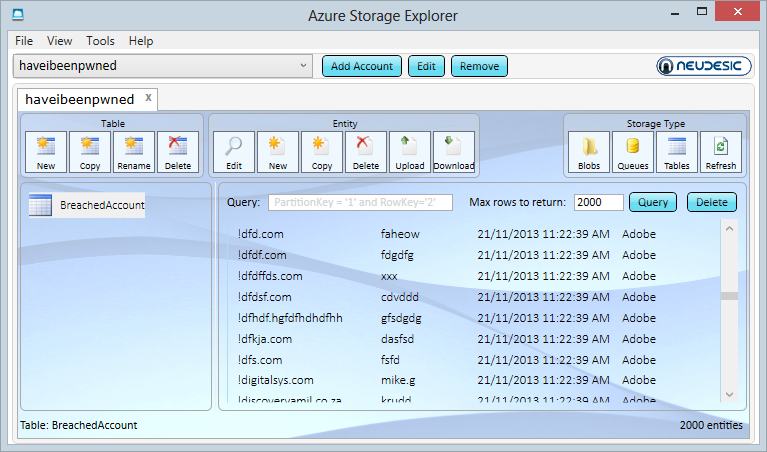Refresh the storage view

[x=721, y=152]
